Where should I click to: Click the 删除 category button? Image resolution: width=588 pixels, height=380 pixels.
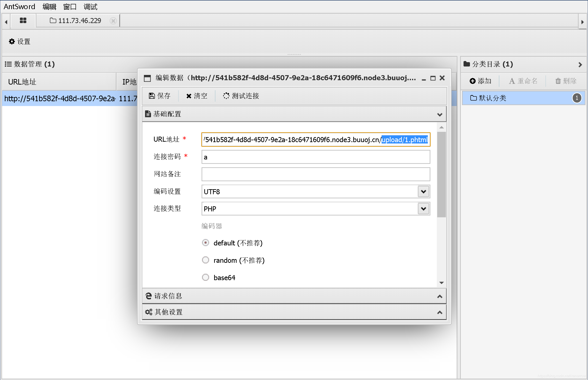(566, 81)
